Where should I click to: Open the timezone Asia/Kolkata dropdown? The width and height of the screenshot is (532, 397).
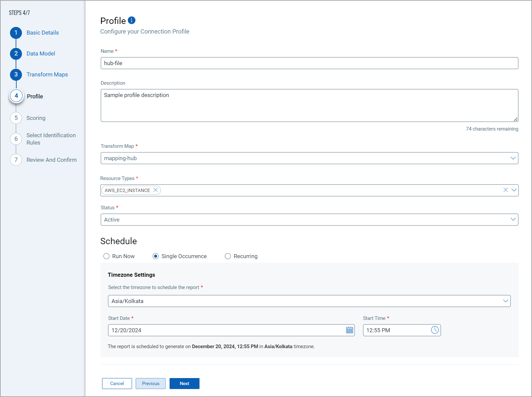505,301
